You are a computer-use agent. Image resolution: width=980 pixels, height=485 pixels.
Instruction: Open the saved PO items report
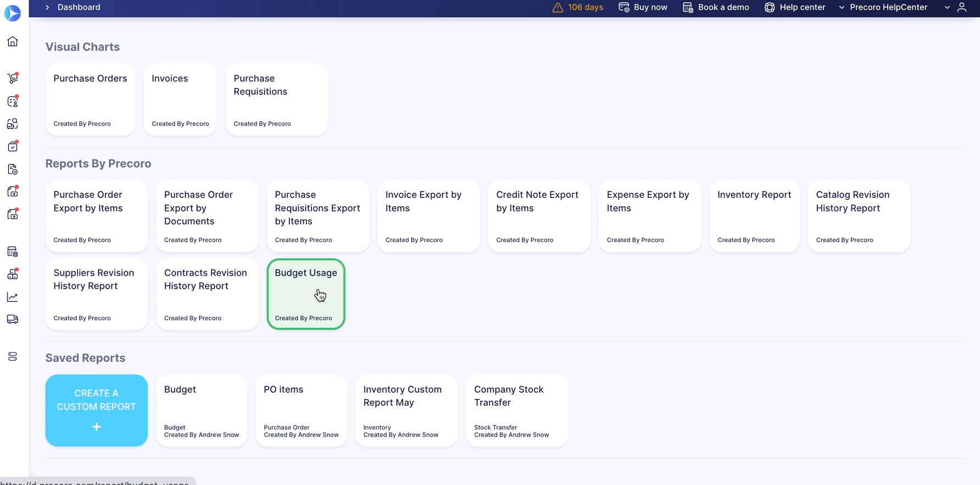301,411
